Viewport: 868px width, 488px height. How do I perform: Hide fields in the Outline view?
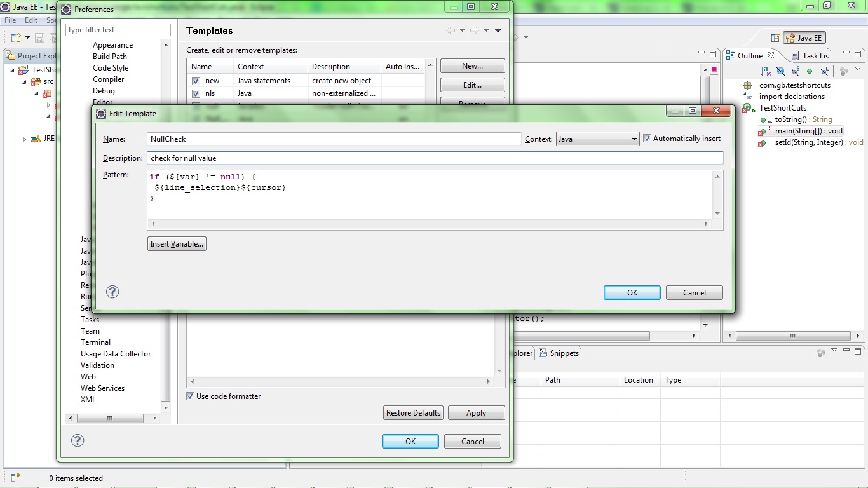(x=780, y=71)
